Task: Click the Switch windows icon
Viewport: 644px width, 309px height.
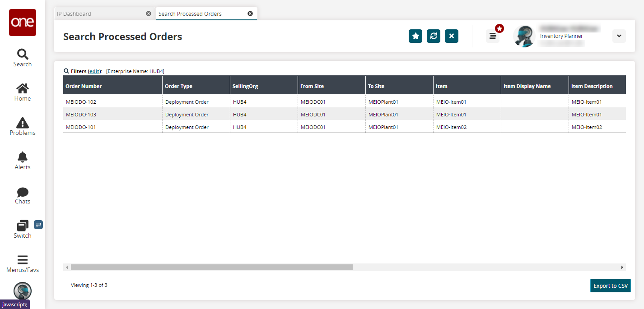Action: tap(22, 226)
